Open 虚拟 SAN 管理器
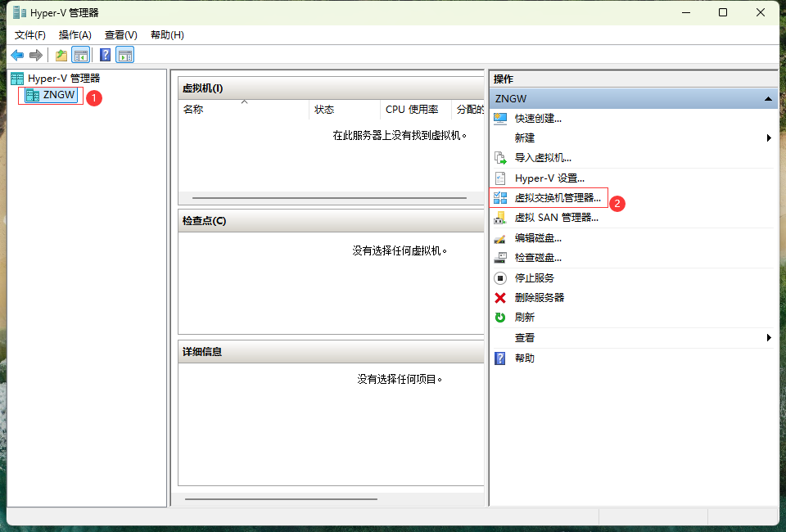 tap(556, 218)
